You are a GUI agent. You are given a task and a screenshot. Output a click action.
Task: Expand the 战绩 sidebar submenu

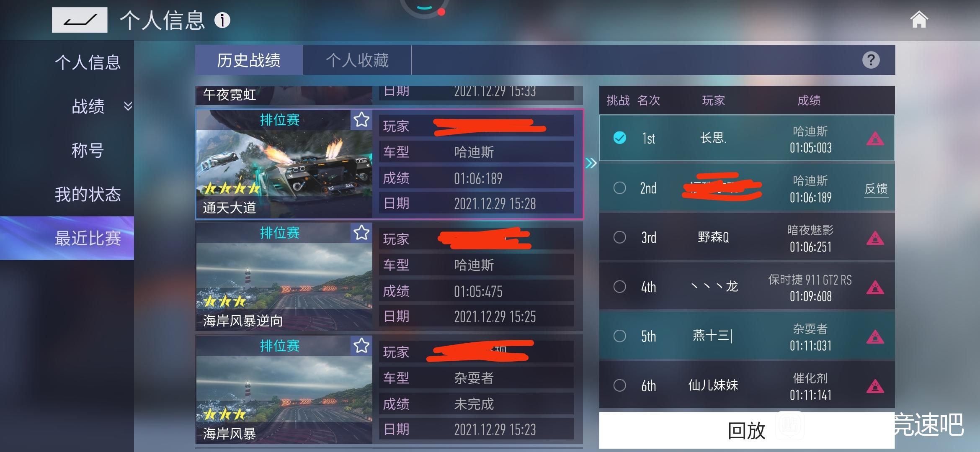click(128, 106)
